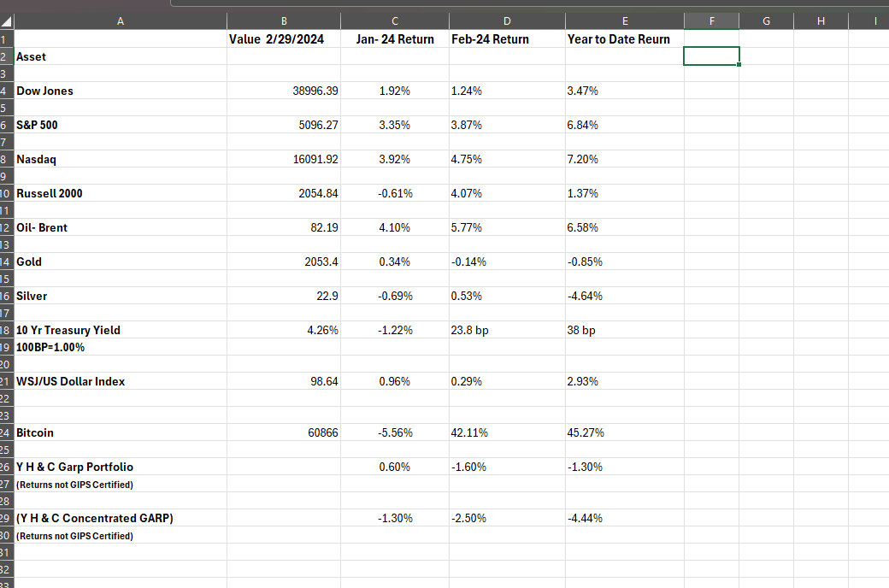Image resolution: width=889 pixels, height=588 pixels.
Task: Select the 'S&P 500' cell
Action: [121, 125]
